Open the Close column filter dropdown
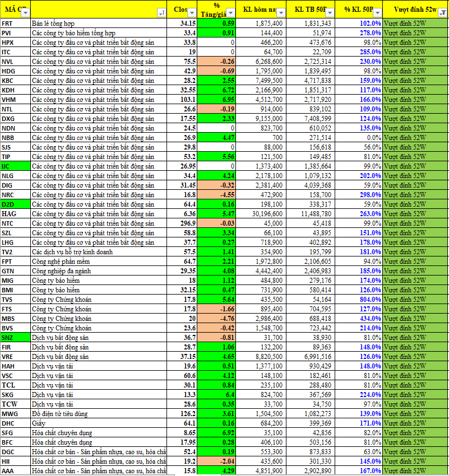Viewport: 449px width, 476px height. point(192,13)
